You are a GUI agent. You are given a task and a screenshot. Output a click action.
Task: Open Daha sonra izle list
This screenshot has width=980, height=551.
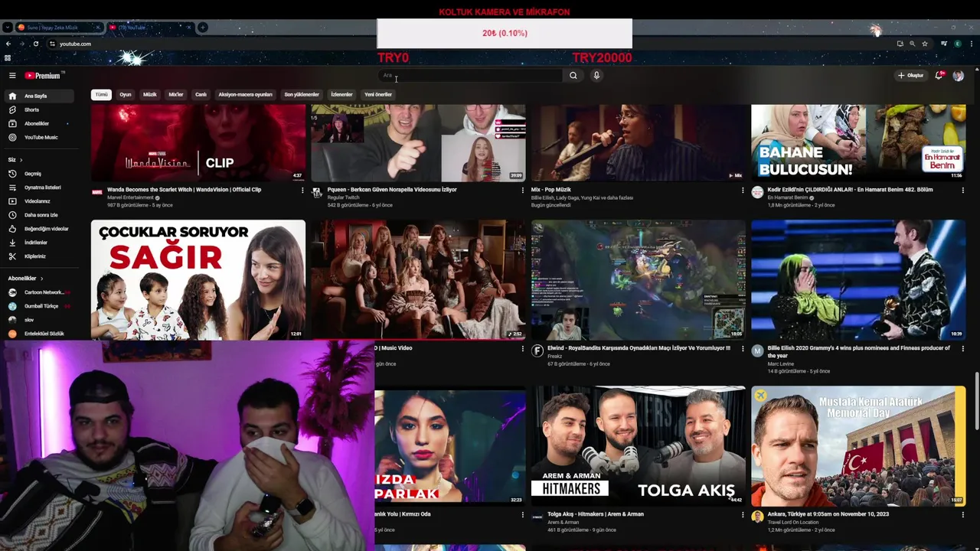coord(41,215)
